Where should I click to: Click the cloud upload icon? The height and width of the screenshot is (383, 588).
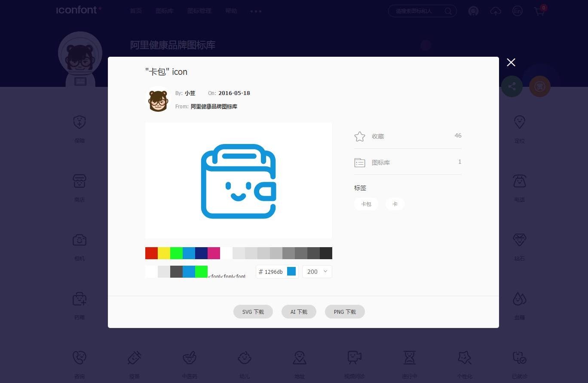point(496,11)
